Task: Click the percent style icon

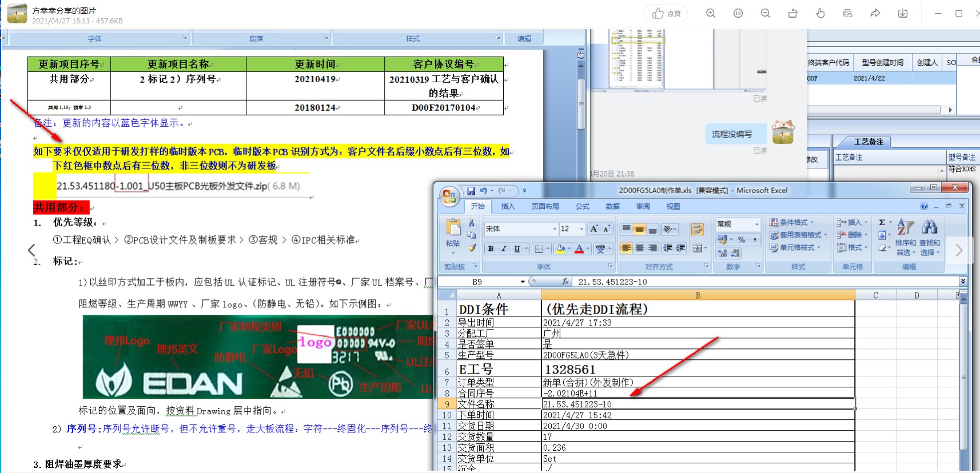Action: (x=742, y=239)
